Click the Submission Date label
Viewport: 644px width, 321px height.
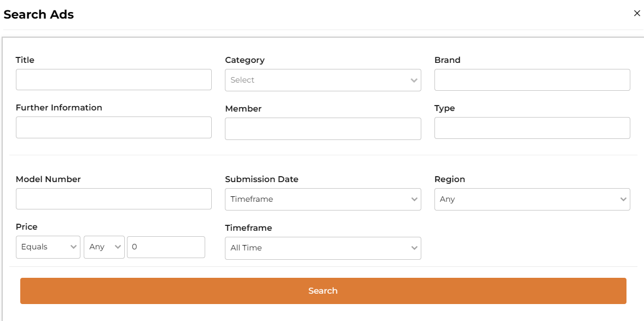(262, 179)
